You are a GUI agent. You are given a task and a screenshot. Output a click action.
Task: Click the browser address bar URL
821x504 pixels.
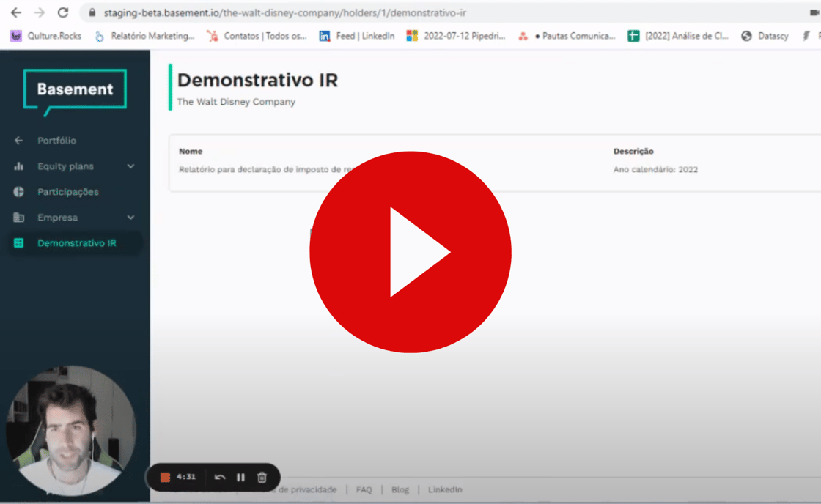tap(284, 13)
